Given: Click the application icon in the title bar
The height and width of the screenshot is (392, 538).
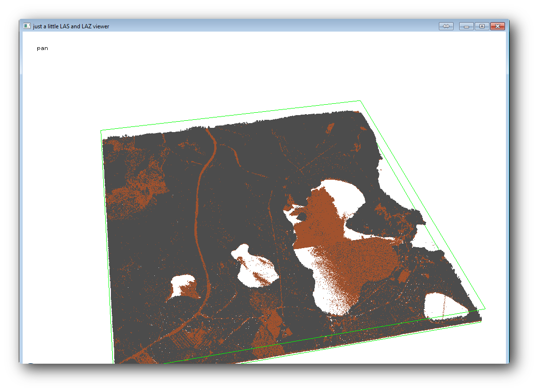Looking at the screenshot, I should (27, 26).
